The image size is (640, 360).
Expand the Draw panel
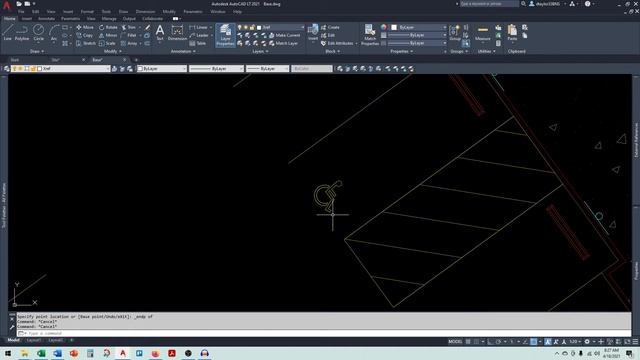pos(37,51)
